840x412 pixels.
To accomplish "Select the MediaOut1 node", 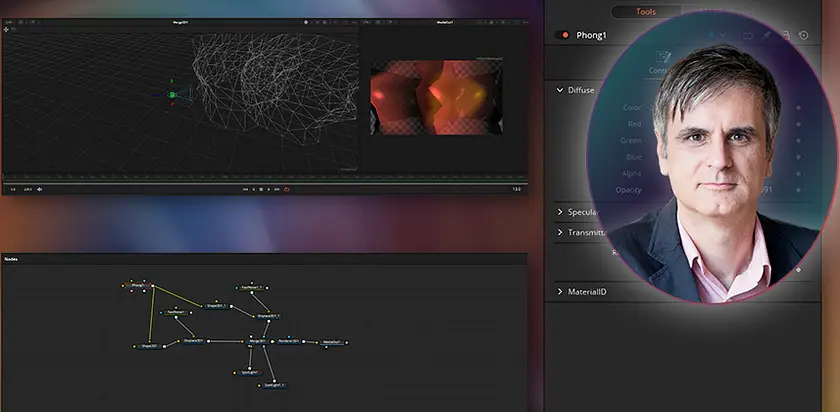I will pos(332,342).
